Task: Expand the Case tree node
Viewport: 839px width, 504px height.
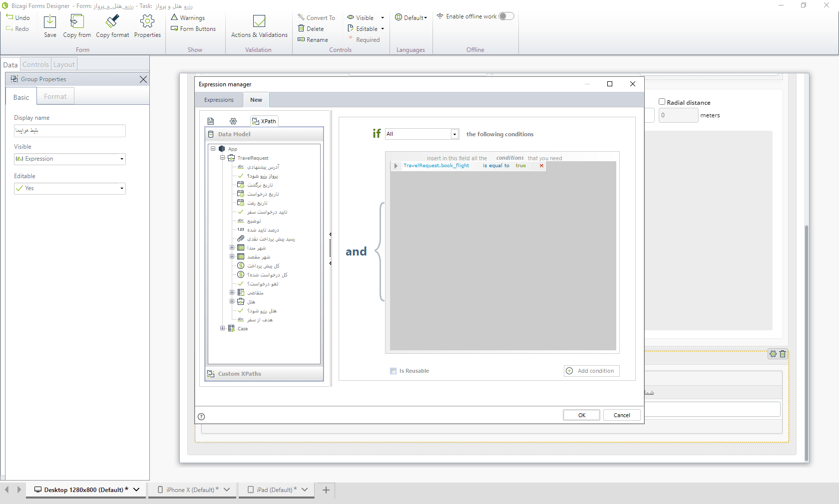Action: point(223,328)
